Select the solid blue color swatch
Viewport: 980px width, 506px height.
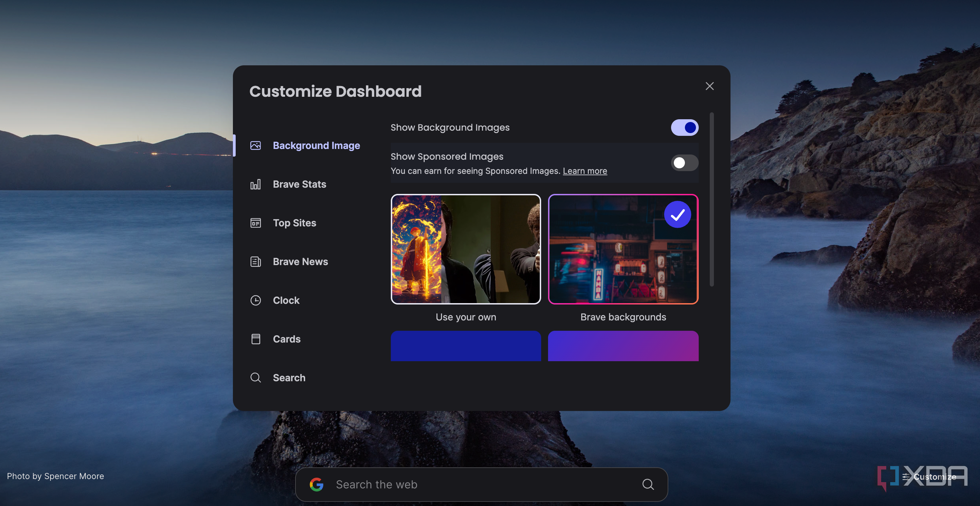(x=466, y=346)
